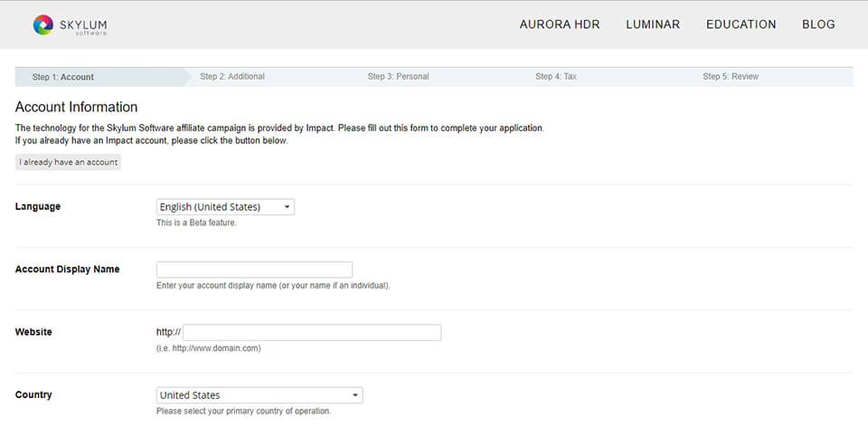Select the Step 1: Account tab
The height and width of the screenshot is (427, 868).
click(x=63, y=77)
